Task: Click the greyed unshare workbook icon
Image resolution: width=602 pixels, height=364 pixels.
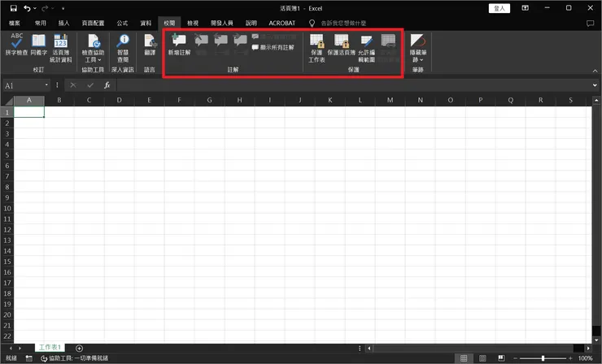Action: click(388, 41)
